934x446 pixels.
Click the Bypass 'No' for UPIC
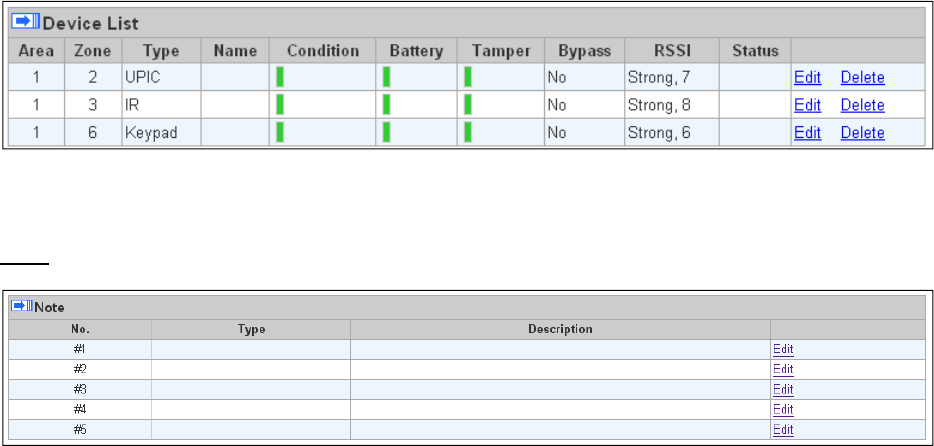click(x=556, y=77)
